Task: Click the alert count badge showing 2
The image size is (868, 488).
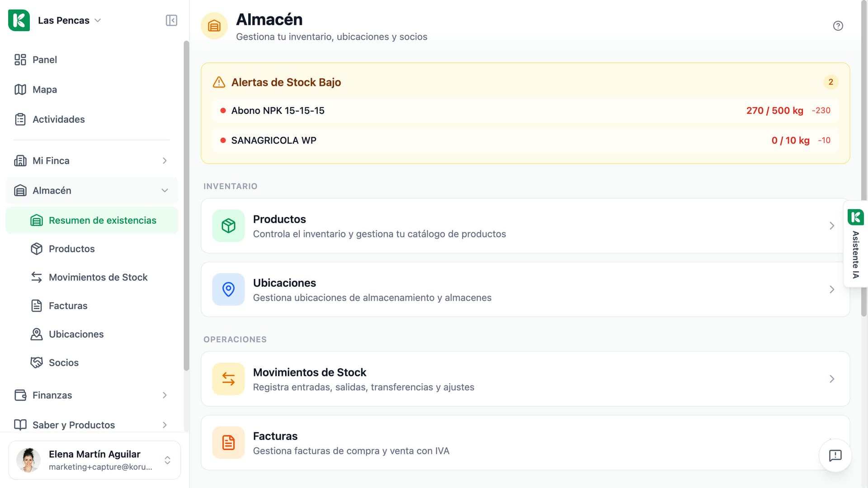Action: [830, 82]
